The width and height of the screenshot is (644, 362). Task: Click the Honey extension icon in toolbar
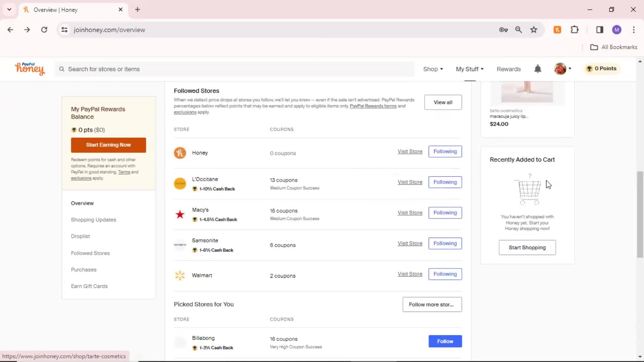[557, 30]
